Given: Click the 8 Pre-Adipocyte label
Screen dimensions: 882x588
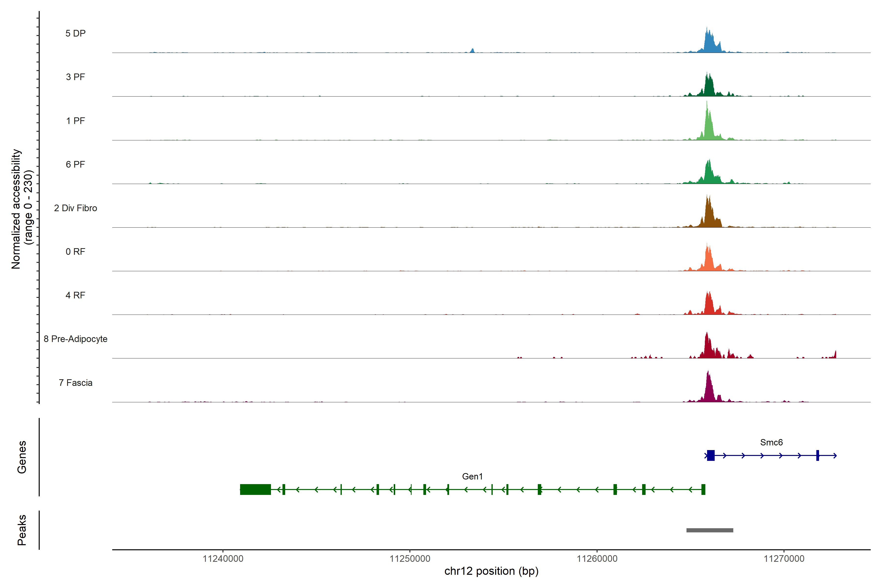Looking at the screenshot, I should coord(75,339).
